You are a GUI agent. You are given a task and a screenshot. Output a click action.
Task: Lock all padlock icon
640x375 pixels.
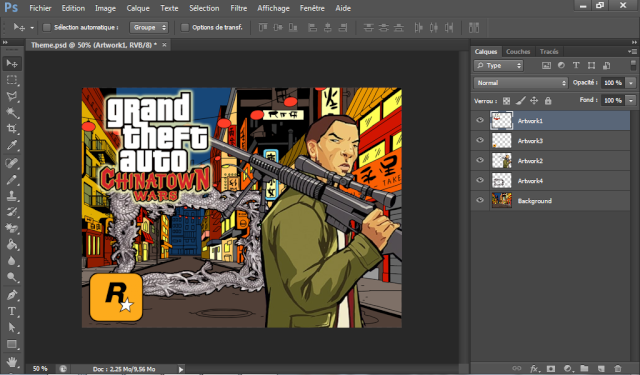(548, 101)
